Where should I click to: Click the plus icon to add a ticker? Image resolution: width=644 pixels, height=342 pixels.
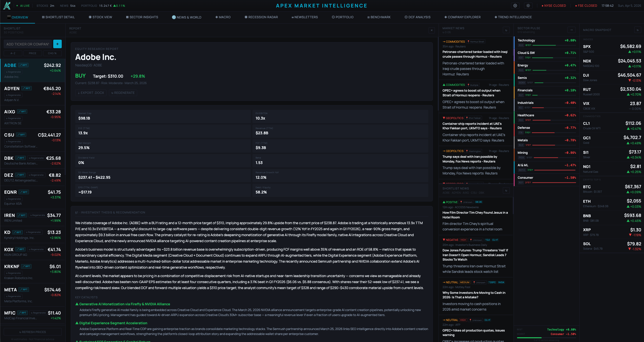[x=57, y=44]
